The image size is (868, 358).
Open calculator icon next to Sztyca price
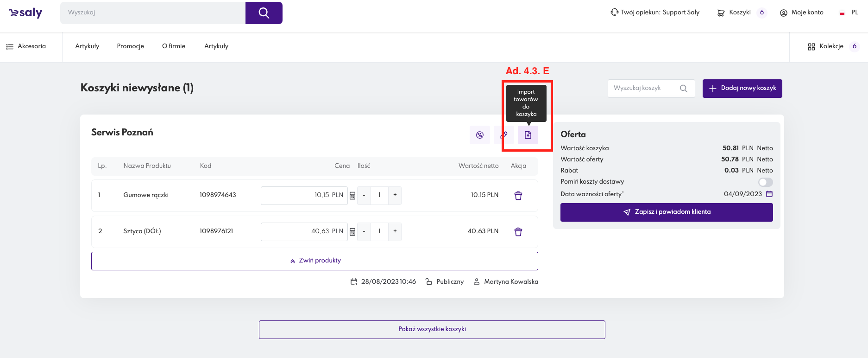click(x=352, y=232)
